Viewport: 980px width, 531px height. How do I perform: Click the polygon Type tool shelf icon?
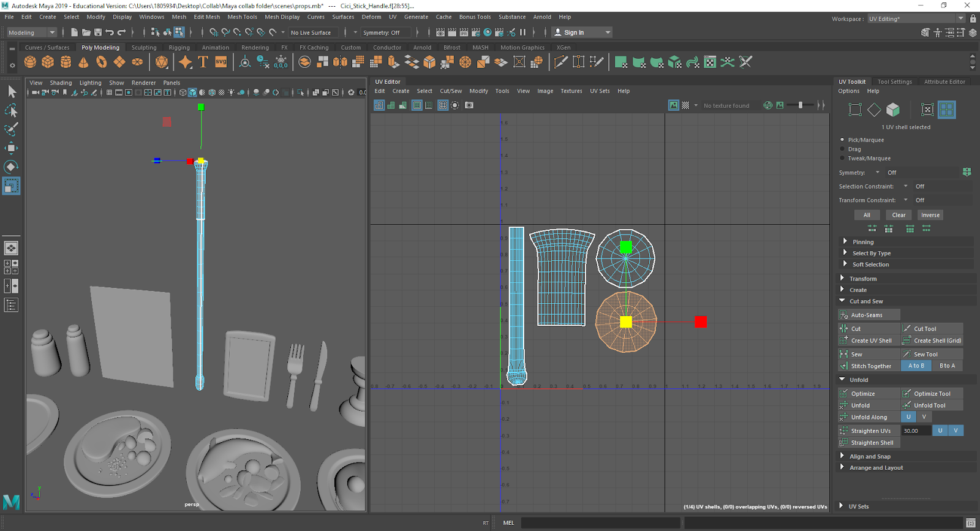pos(203,62)
